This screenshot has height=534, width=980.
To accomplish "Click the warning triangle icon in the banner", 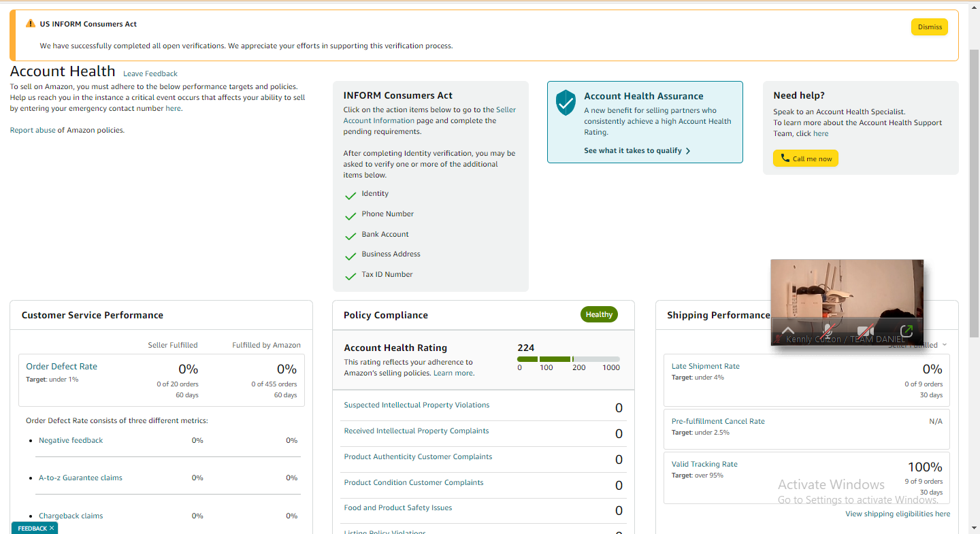I will pyautogui.click(x=30, y=24).
